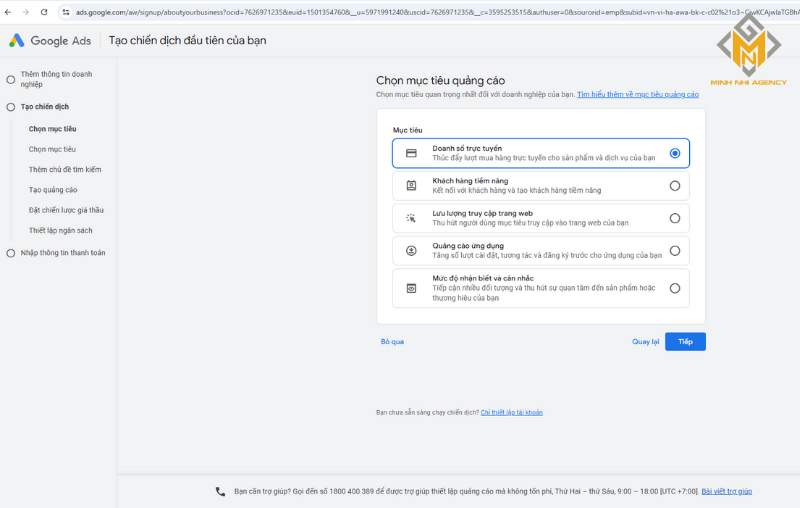Viewport: 800px width, 508px height.
Task: Open Chỉ thiết lập tài khoản link
Action: click(x=512, y=413)
